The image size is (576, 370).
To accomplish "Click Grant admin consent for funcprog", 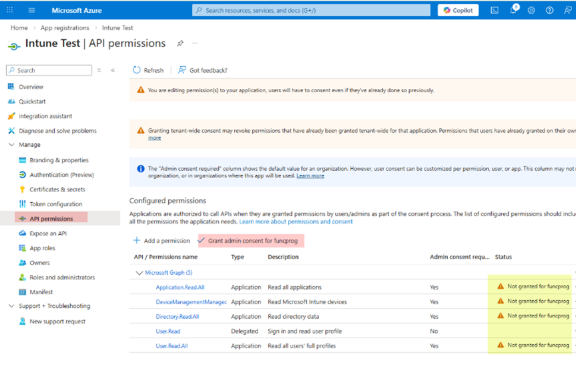I will (251, 241).
